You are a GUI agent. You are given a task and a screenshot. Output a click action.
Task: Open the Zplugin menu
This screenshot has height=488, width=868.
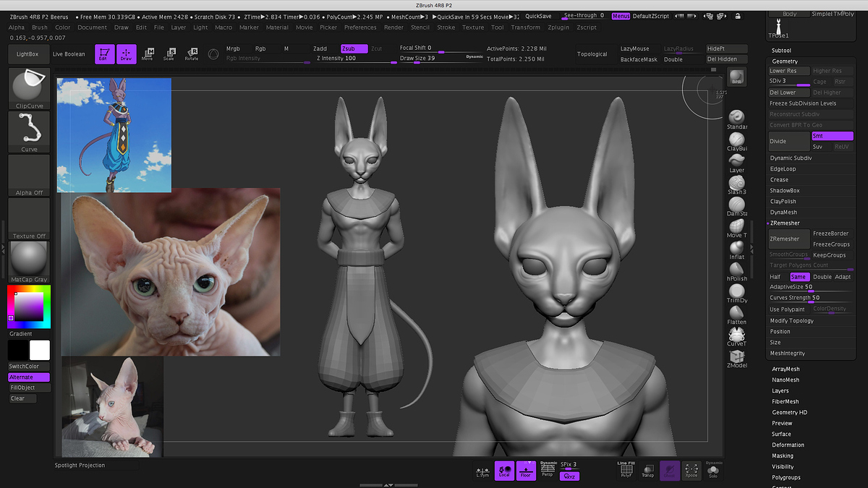559,27
